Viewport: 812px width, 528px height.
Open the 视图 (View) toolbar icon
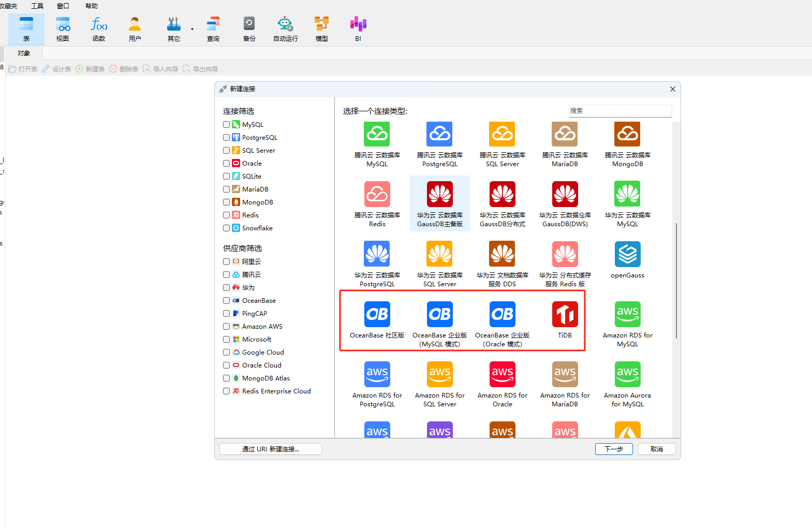pos(63,29)
